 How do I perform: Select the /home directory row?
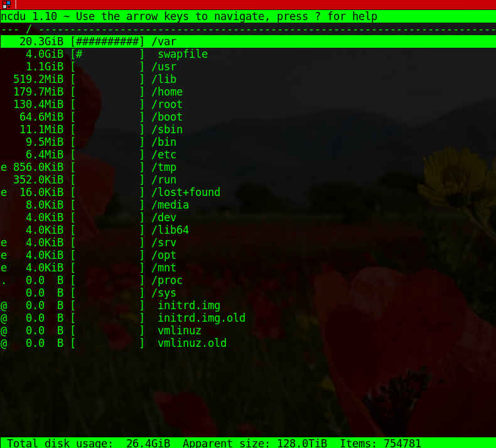pyautogui.click(x=248, y=92)
